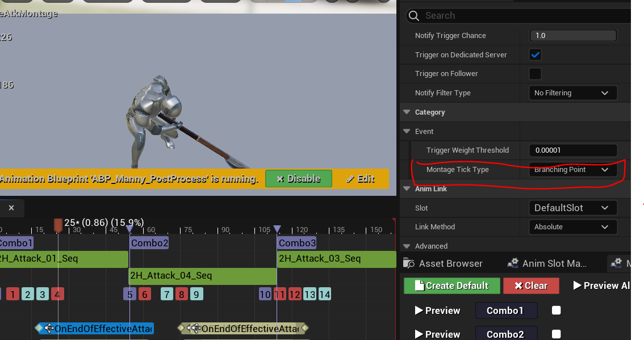This screenshot has width=644, height=340.
Task: Select notify marker 7
Action: tap(167, 294)
